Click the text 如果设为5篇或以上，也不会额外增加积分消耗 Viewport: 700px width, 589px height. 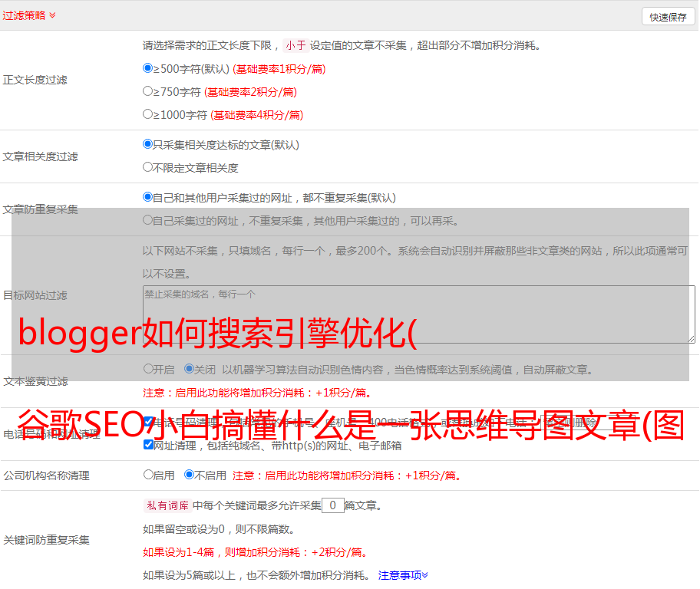[256, 576]
